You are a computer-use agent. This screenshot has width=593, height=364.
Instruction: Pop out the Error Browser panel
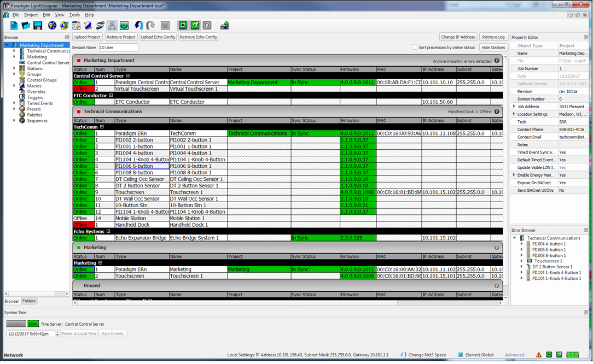point(586,230)
